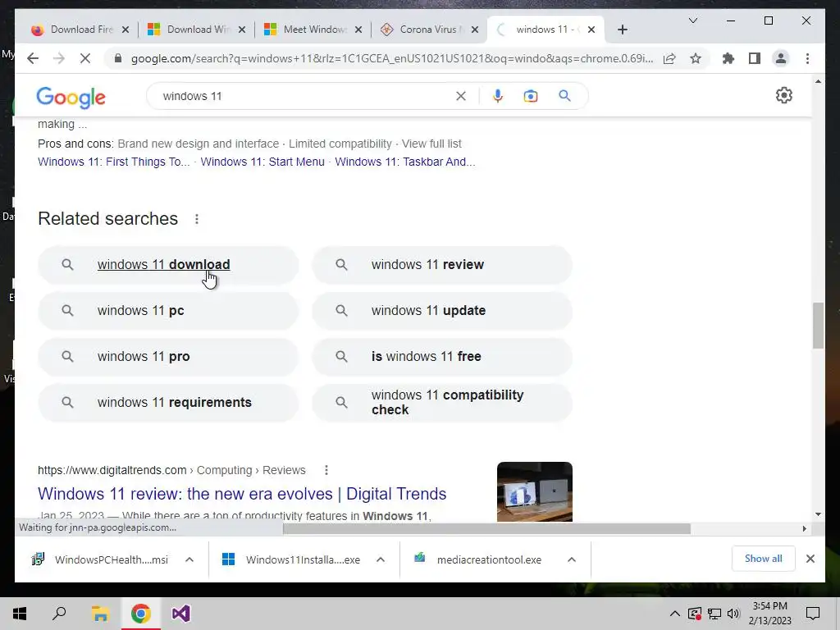Search by image with Google Lens icon
This screenshot has width=840, height=630.
pyautogui.click(x=531, y=96)
